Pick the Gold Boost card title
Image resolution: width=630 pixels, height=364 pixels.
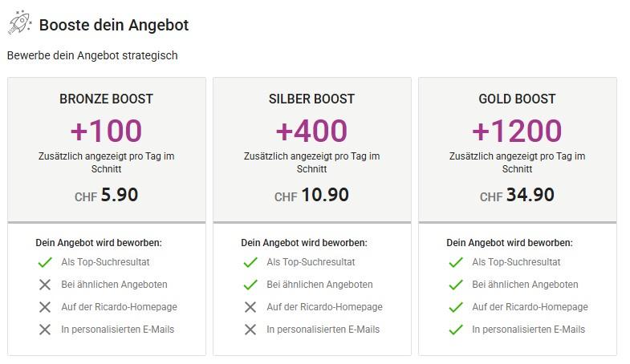[x=517, y=99]
